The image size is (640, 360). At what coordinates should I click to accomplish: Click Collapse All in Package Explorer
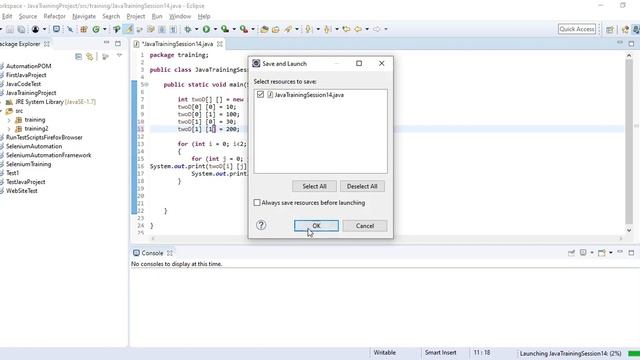[78, 56]
